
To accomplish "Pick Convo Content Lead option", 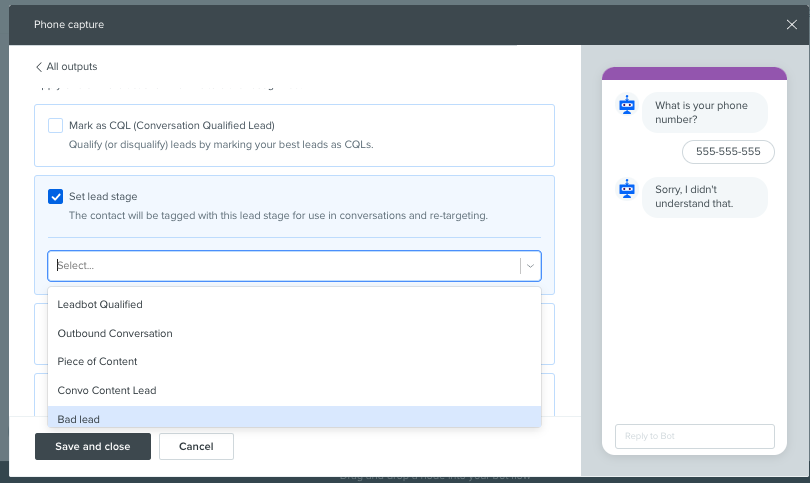I will point(294,391).
